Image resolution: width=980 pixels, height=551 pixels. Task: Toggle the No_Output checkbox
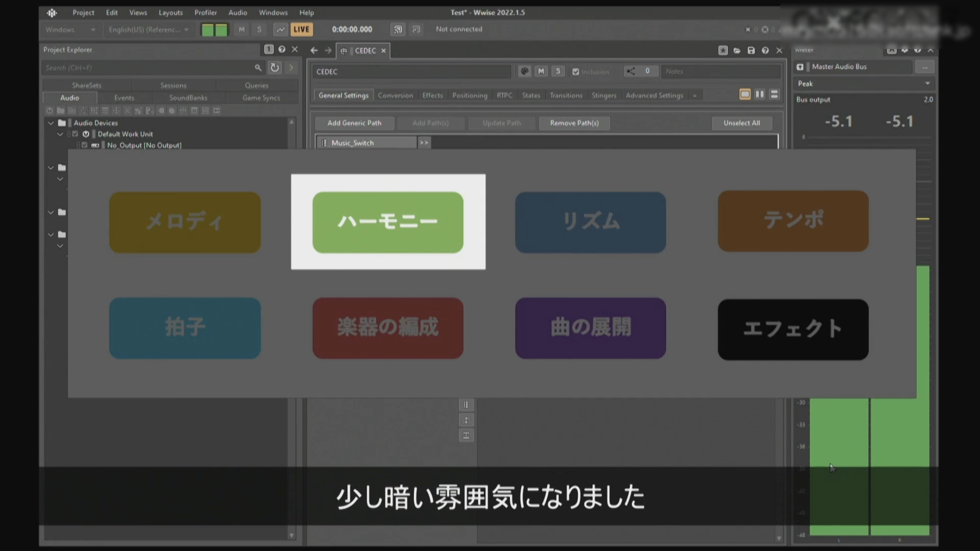coord(84,145)
